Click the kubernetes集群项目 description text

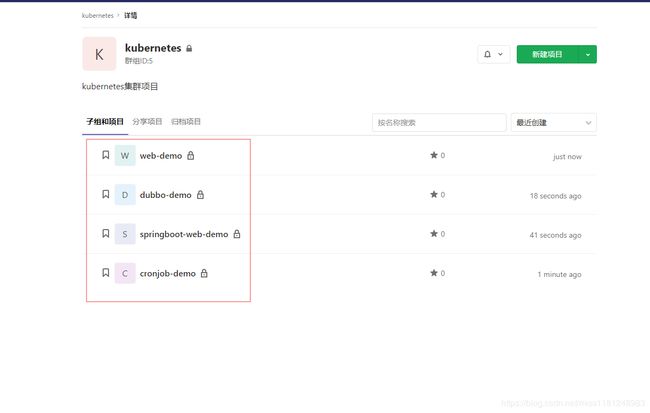[x=120, y=86]
